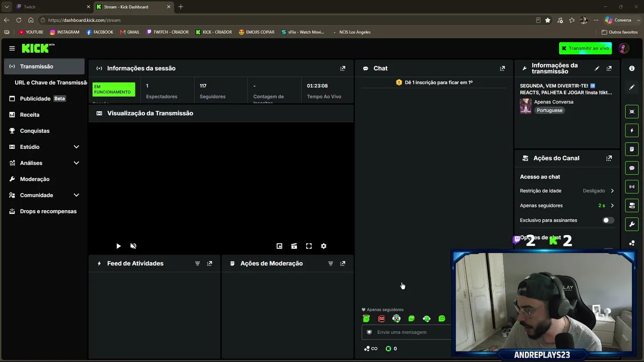Image resolution: width=644 pixels, height=362 pixels.
Task: Filter the Feed de Atividades list
Action: pyautogui.click(x=197, y=263)
